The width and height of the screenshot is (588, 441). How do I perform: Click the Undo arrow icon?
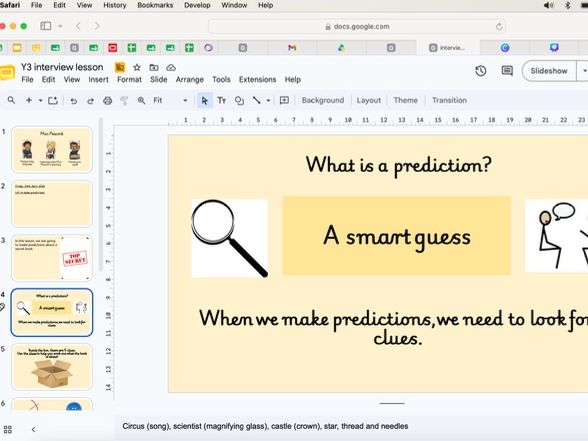click(x=74, y=100)
